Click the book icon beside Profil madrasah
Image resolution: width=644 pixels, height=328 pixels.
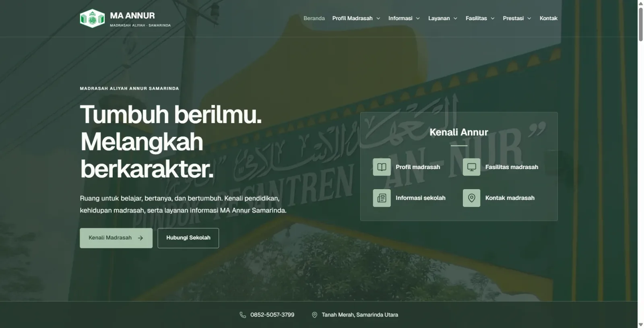[382, 167]
